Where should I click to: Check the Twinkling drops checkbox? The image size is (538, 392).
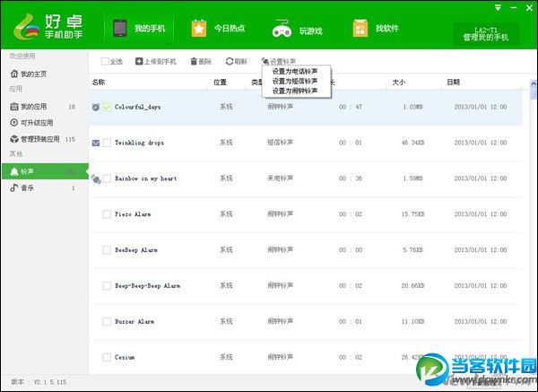coord(107,143)
